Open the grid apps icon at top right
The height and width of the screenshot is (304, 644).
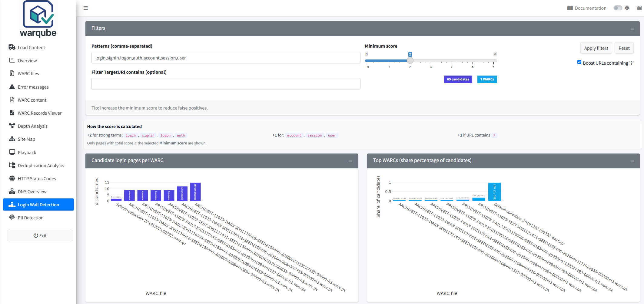pyautogui.click(x=639, y=8)
